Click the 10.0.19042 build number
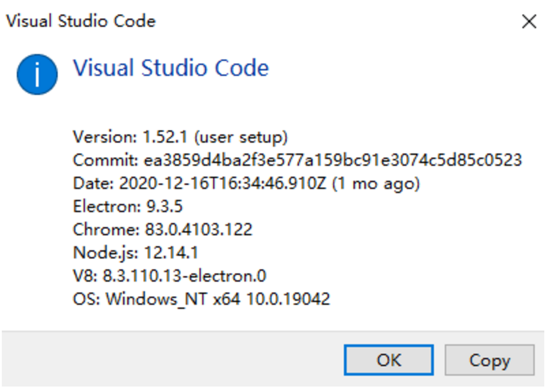Viewport: 552px width, 392px height. [288, 299]
